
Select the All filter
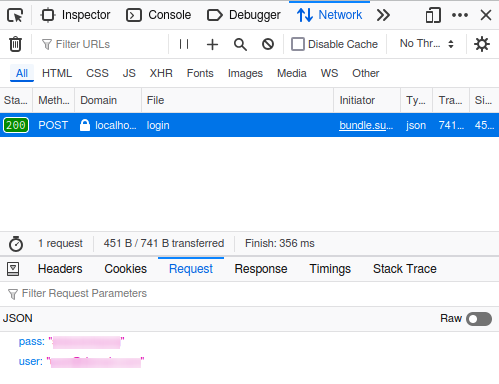pos(22,73)
